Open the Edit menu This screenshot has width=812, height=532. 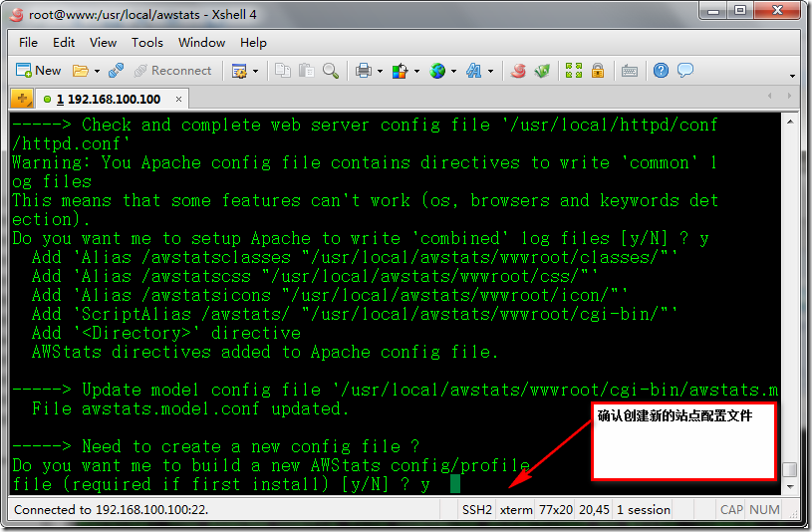[64, 43]
